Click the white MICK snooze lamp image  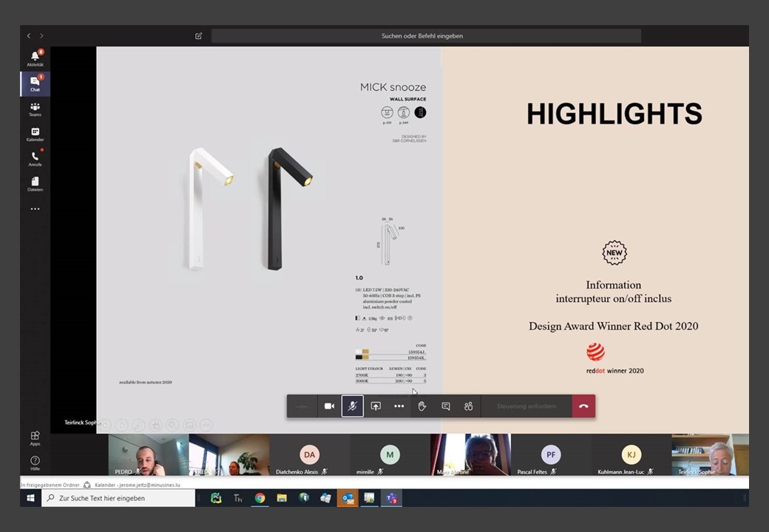210,208
